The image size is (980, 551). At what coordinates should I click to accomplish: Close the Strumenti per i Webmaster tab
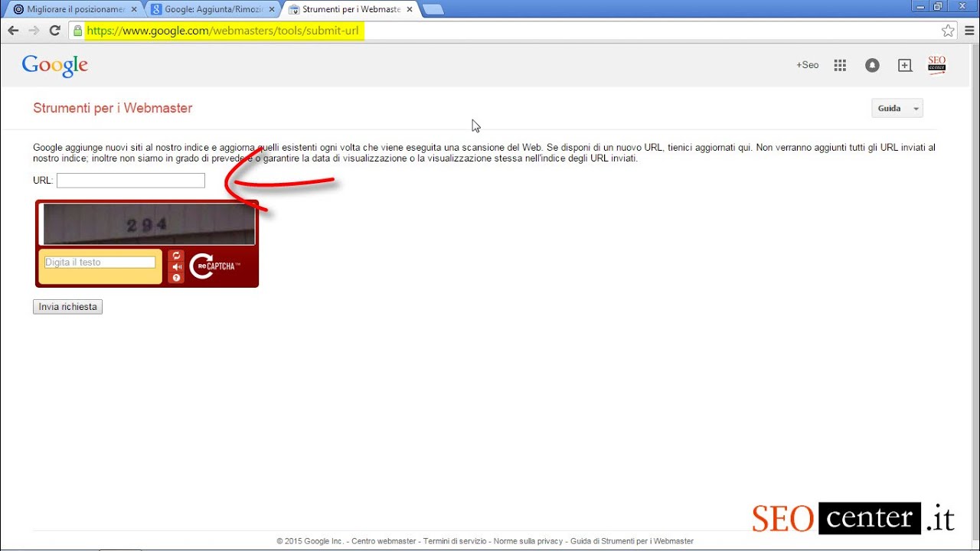coord(410,9)
